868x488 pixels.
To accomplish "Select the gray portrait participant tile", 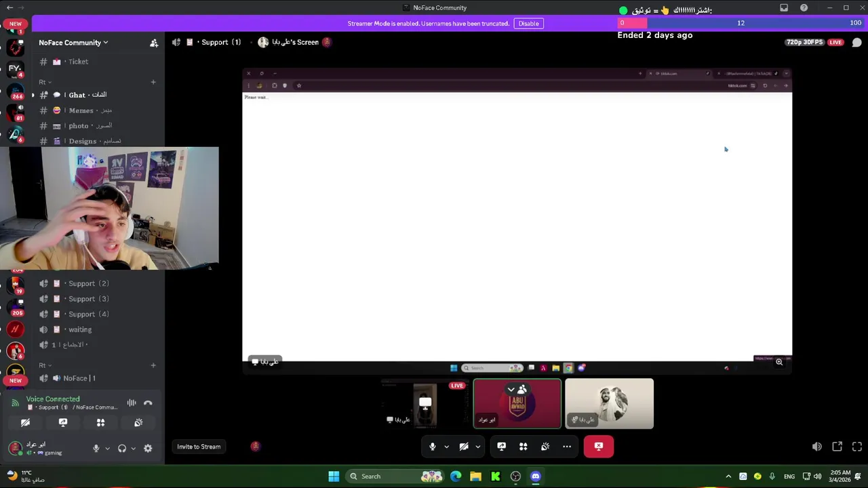I will 610,403.
